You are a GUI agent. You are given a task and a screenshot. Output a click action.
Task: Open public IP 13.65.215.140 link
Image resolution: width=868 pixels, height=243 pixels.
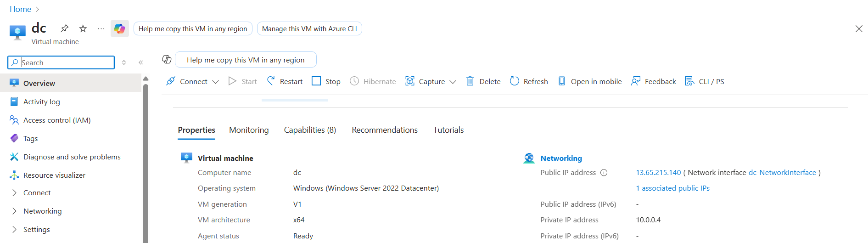(658, 173)
